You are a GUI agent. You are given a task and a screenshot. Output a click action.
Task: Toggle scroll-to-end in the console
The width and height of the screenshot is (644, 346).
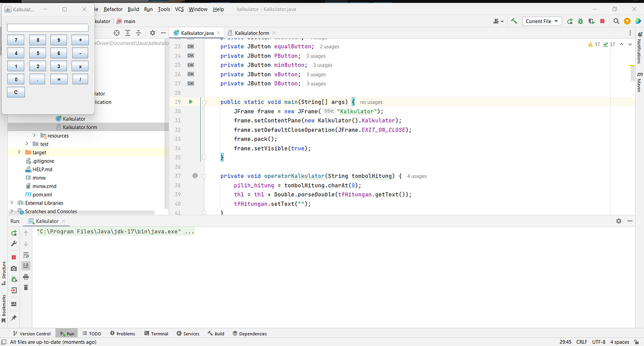[25, 265]
